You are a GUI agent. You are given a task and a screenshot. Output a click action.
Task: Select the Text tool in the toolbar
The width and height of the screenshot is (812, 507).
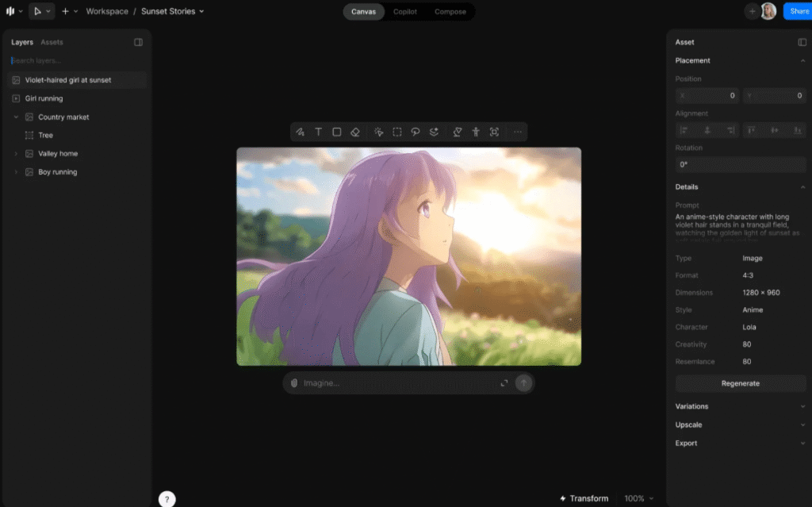319,132
